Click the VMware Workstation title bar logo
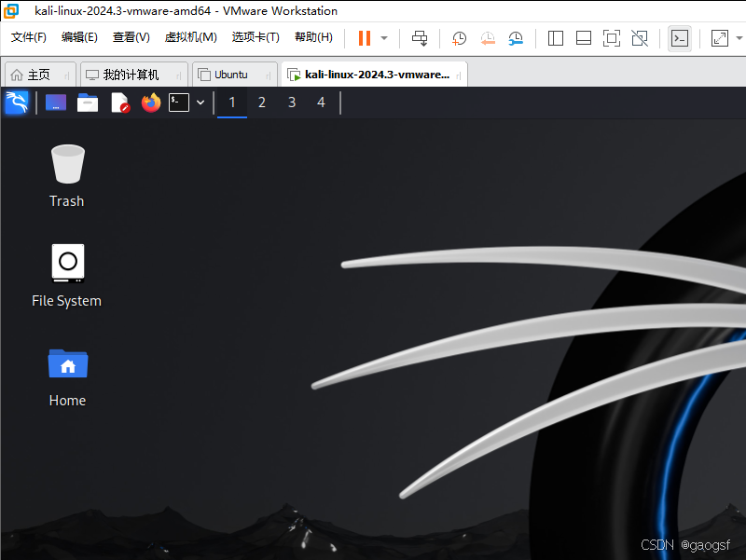The width and height of the screenshot is (746, 560). click(x=10, y=10)
